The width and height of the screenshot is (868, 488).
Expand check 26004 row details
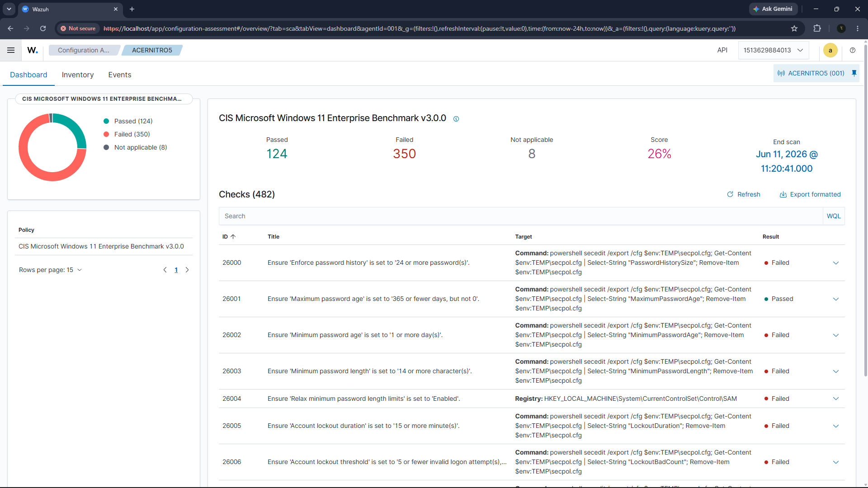(x=836, y=399)
